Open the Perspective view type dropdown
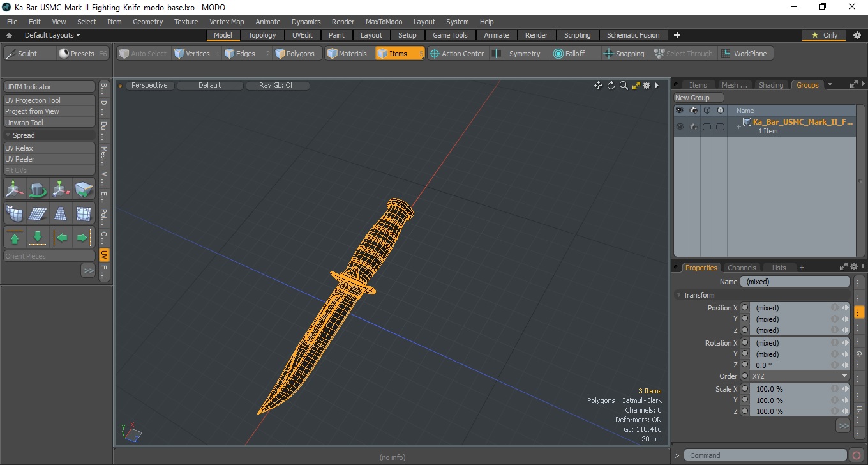The width and height of the screenshot is (868, 465). [149, 85]
